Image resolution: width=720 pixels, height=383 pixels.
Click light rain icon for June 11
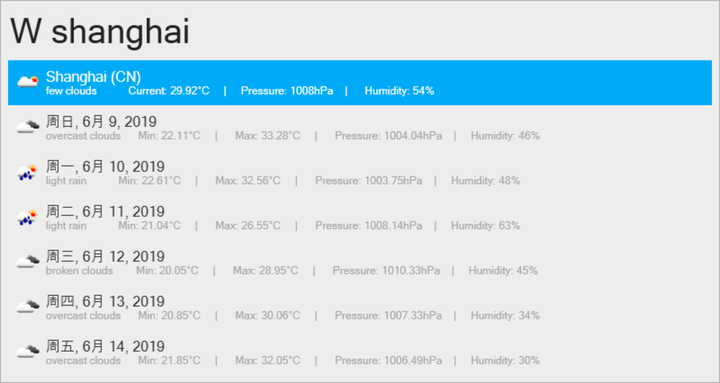point(28,217)
